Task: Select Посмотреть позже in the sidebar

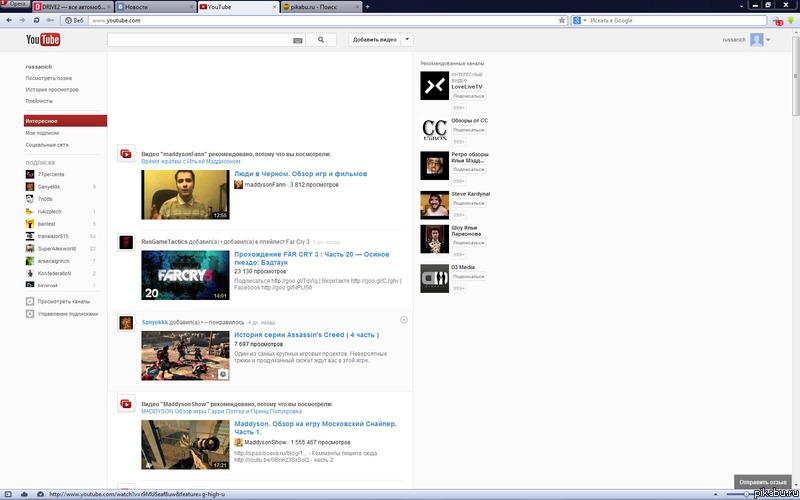Action: [x=48, y=78]
